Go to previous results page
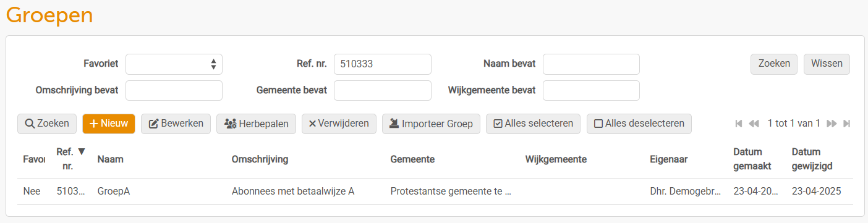This screenshot has width=868, height=223. (754, 124)
